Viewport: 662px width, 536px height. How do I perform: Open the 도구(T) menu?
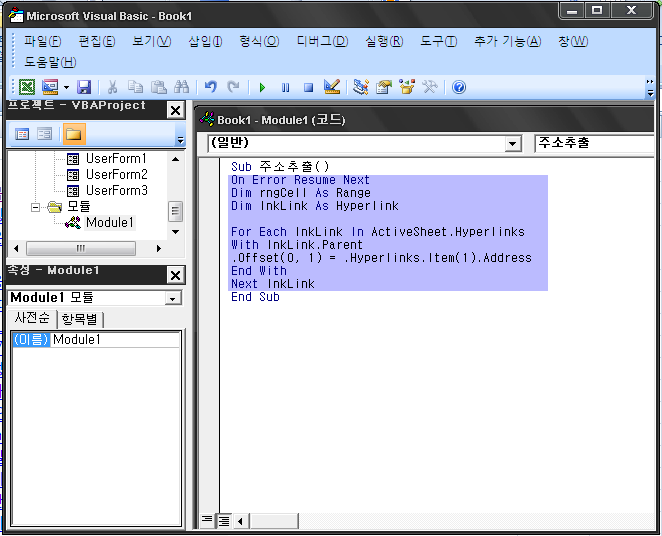pyautogui.click(x=438, y=41)
